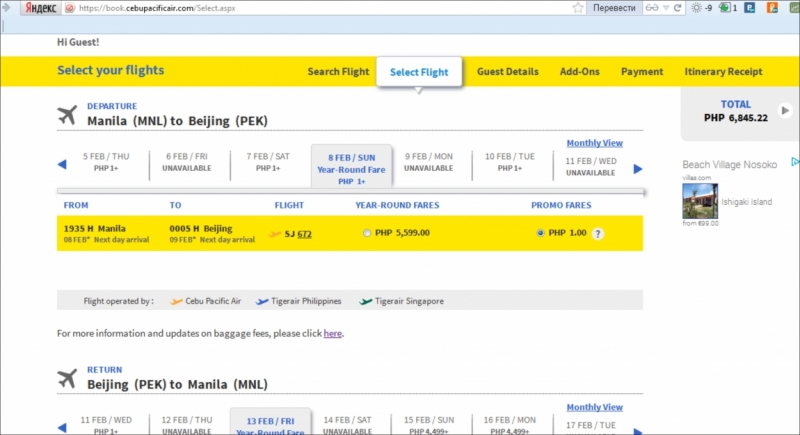Expand the TOTAL price details arrow
Image resolution: width=800 pixels, height=435 pixels.
click(785, 110)
